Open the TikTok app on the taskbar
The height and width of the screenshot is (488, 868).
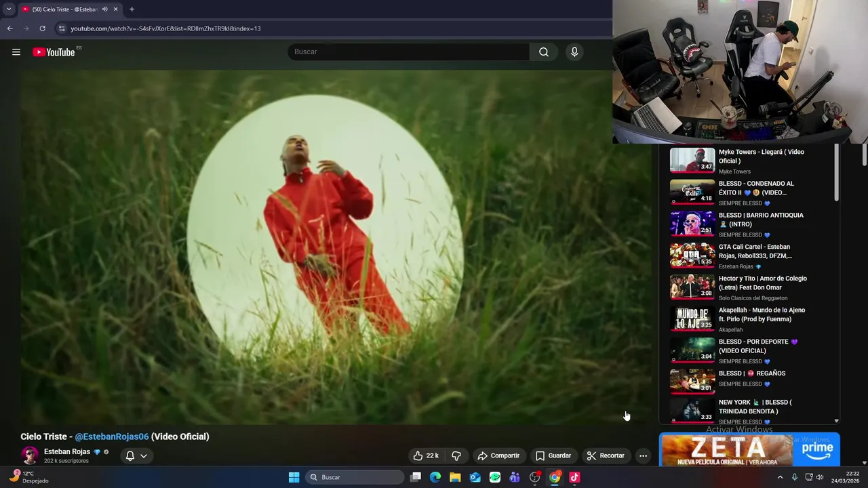[574, 477]
